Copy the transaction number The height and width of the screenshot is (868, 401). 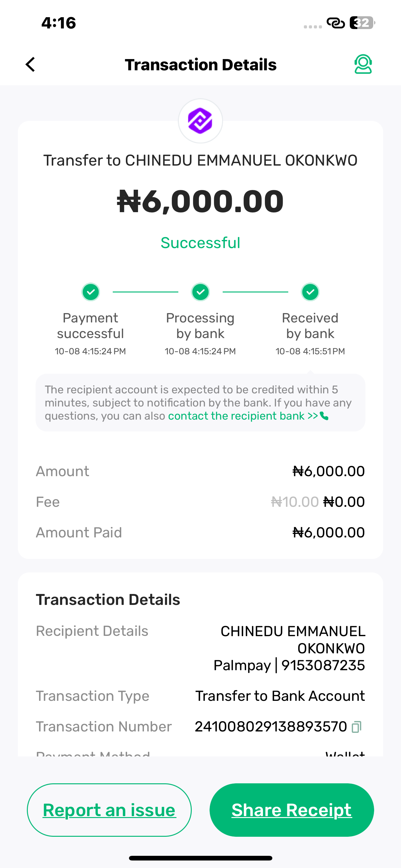pos(357,726)
